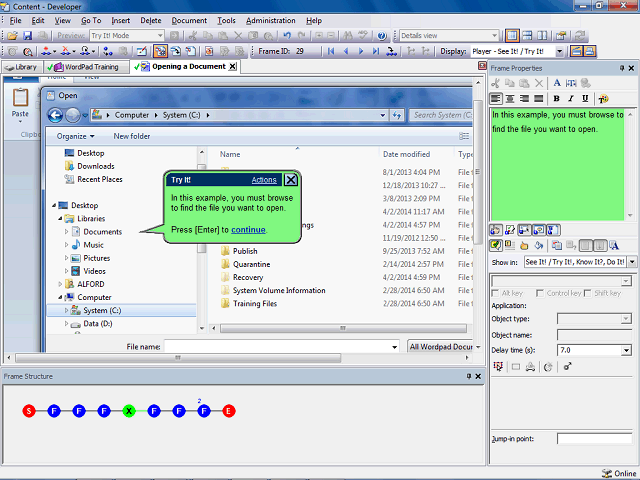This screenshot has height=480, width=640.
Task: Click the Find binoculars toolbar icon
Action: point(348,36)
